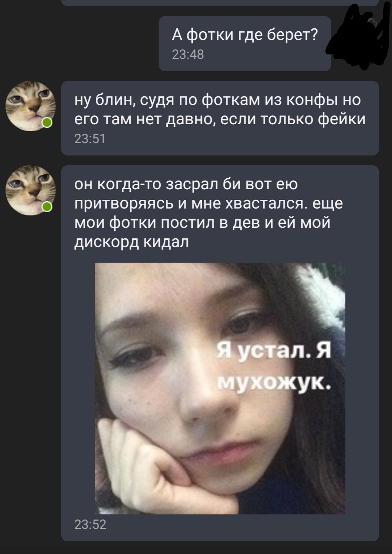The image size is (392, 554).
Task: Click the 23:51 timestamp
Action: [x=90, y=139]
